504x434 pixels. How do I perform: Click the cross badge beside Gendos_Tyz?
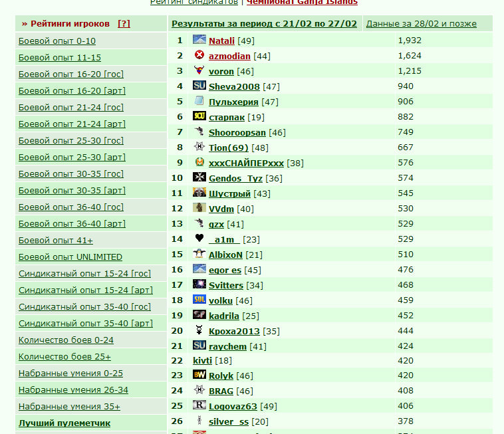pos(199,177)
